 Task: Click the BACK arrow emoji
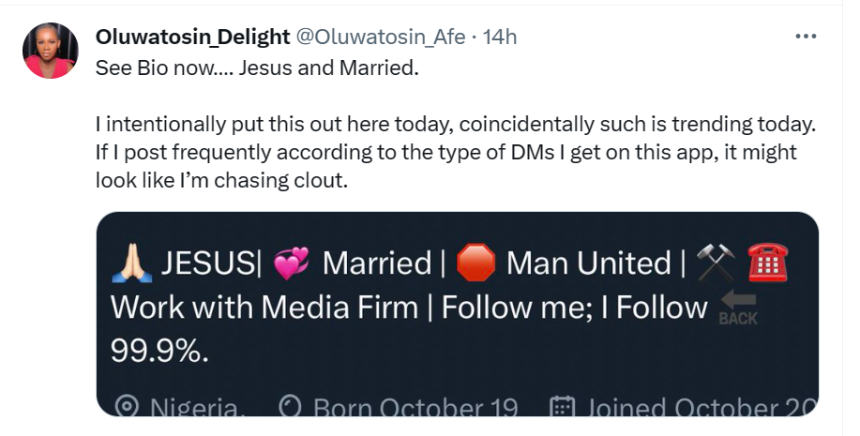pos(738,309)
